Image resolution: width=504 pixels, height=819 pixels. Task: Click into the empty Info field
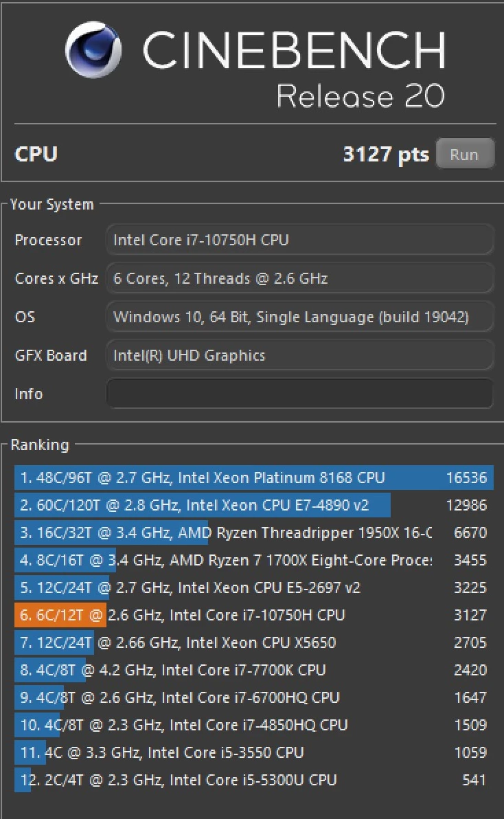(x=300, y=394)
